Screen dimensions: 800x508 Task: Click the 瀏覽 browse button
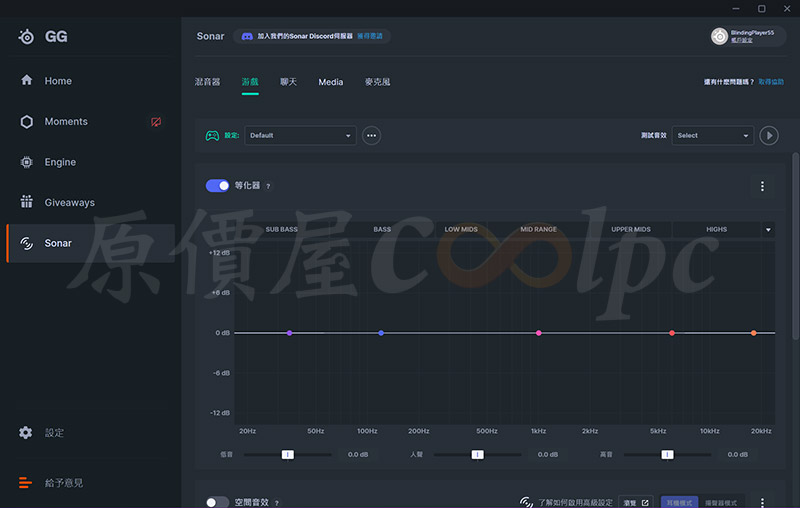tap(636, 502)
